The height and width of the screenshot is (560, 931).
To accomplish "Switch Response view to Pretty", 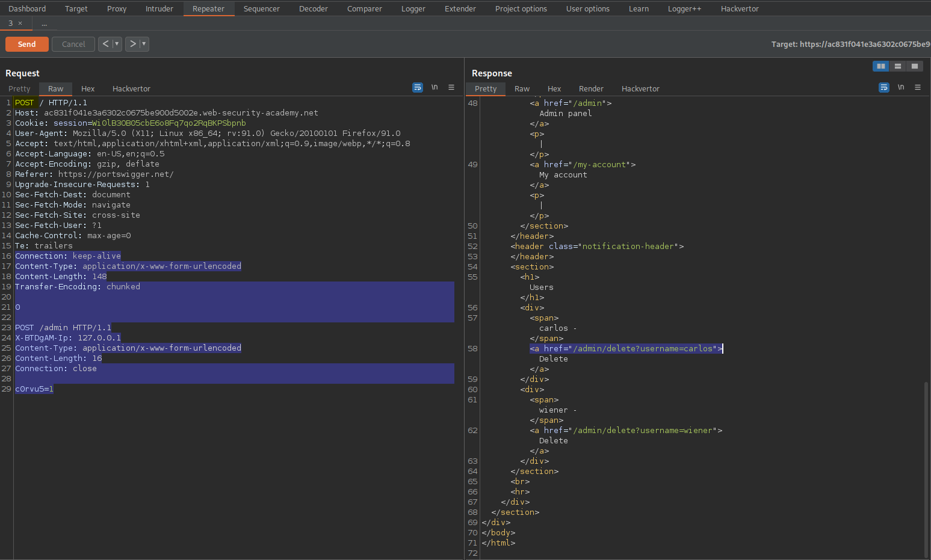I will [x=486, y=88].
